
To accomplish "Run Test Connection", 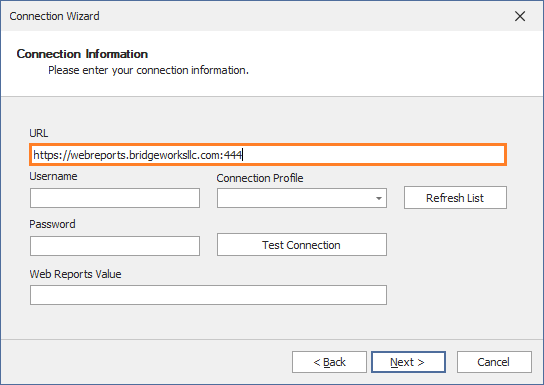I will 302,245.
